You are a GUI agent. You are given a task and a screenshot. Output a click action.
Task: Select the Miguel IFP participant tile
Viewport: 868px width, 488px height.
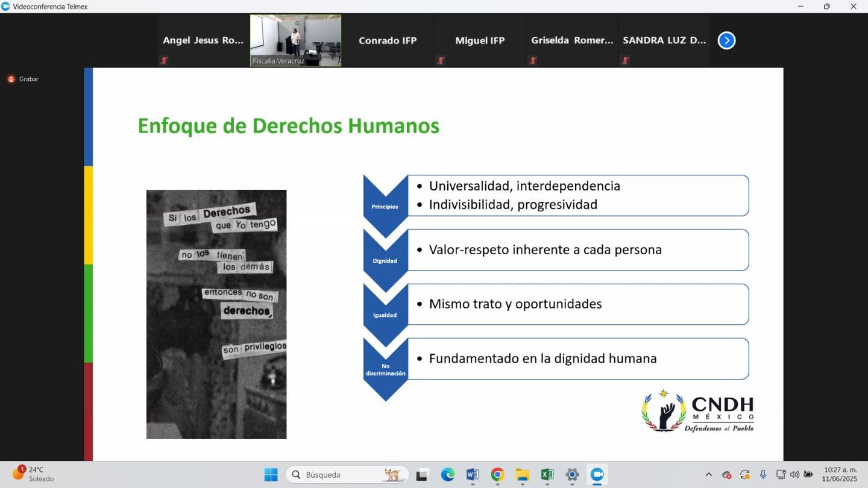click(x=480, y=40)
